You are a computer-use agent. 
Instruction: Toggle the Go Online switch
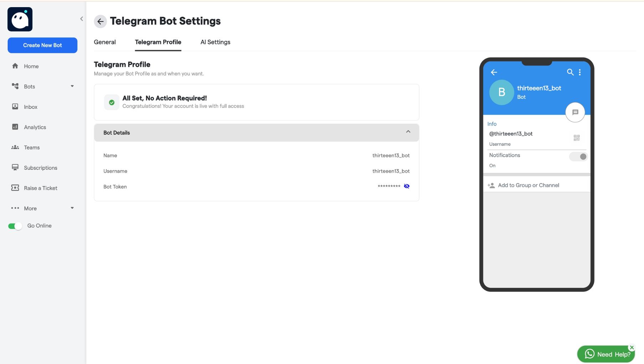point(15,226)
